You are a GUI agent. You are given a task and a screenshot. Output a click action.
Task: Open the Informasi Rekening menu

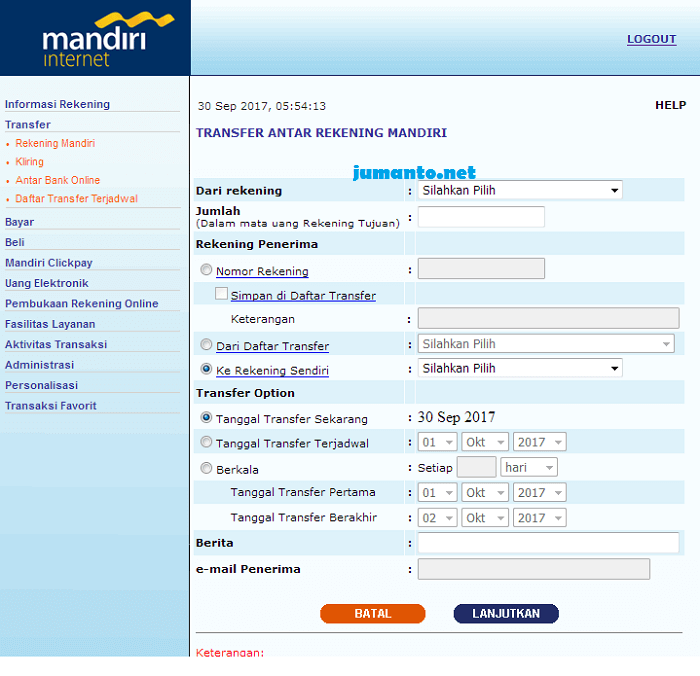tap(57, 104)
